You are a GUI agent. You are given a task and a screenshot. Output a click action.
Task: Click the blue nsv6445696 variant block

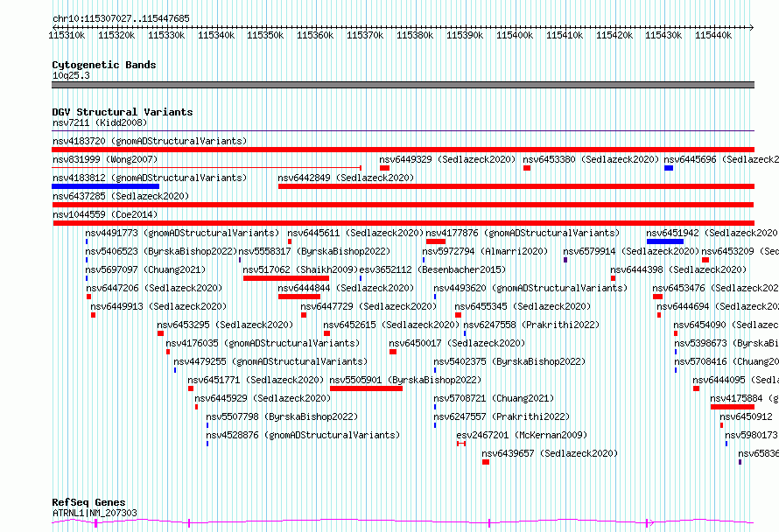pyautogui.click(x=669, y=168)
